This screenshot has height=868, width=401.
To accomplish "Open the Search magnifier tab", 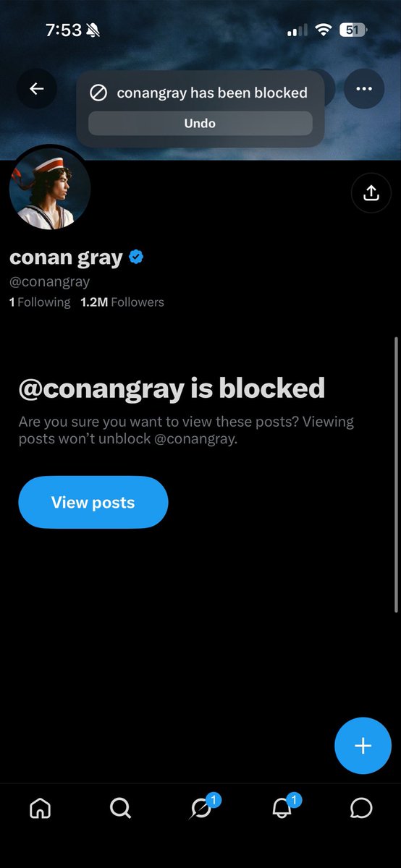I will tap(120, 808).
